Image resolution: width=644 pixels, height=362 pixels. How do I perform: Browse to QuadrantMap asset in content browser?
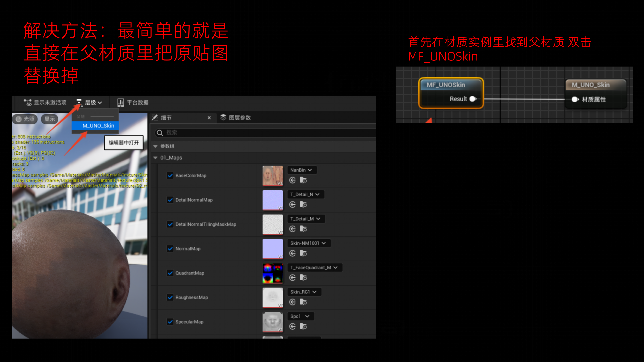(x=303, y=278)
